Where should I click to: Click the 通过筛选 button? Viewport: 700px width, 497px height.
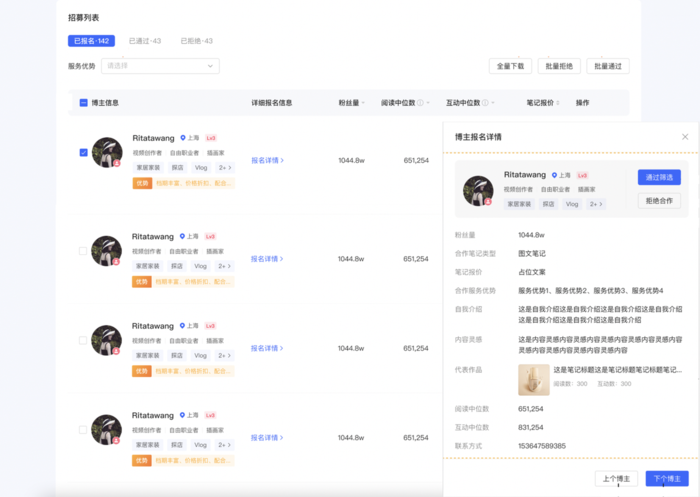(x=659, y=177)
